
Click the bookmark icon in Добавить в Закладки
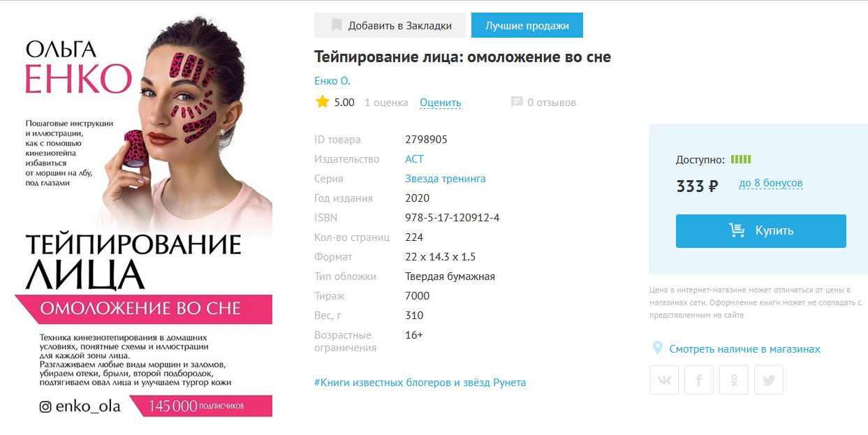[337, 26]
